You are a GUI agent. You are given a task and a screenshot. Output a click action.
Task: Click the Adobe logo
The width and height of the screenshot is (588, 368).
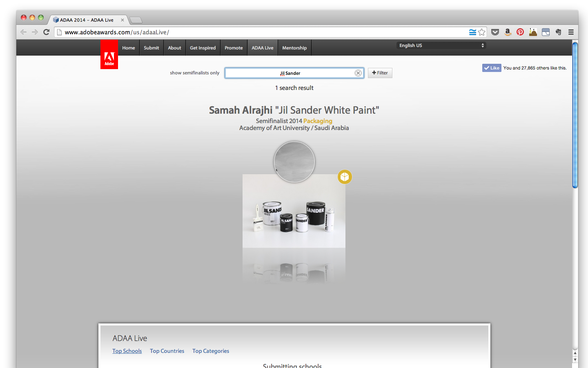click(109, 54)
